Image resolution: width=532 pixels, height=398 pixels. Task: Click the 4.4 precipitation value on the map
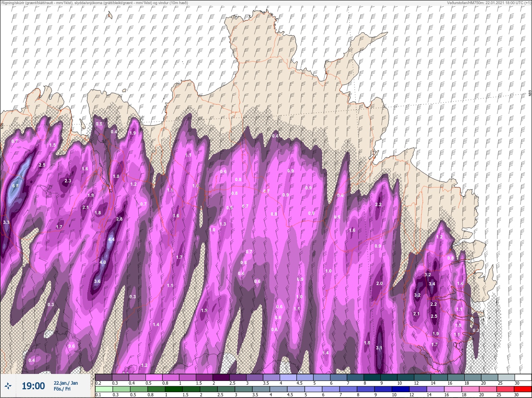pyautogui.click(x=111, y=240)
